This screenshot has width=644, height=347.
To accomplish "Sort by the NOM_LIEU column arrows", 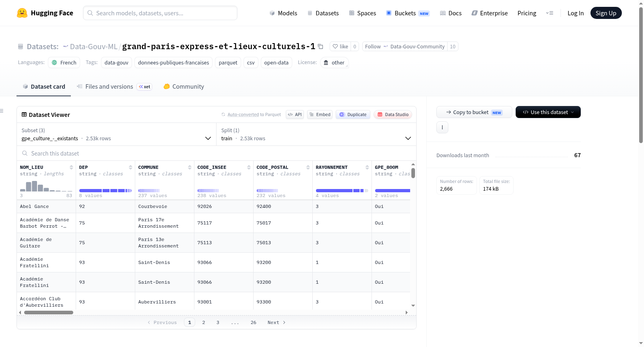I will 71,167.
